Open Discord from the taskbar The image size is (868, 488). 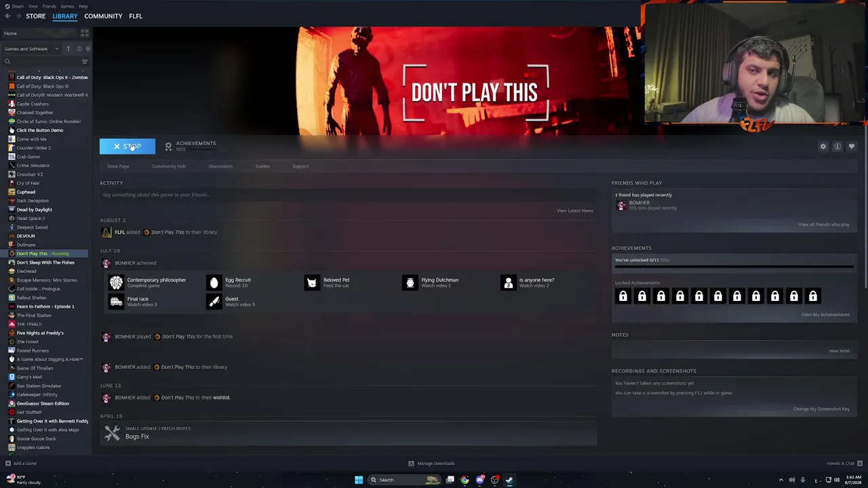tap(480, 480)
